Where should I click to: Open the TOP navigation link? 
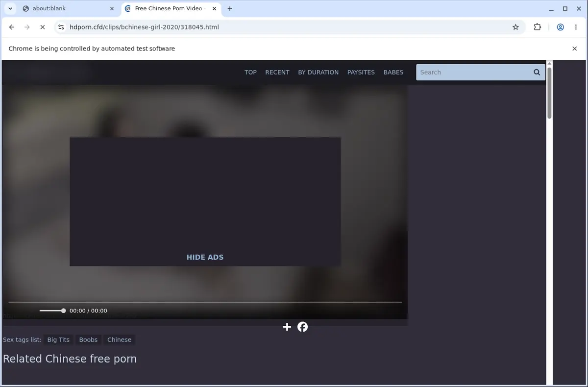pyautogui.click(x=250, y=72)
